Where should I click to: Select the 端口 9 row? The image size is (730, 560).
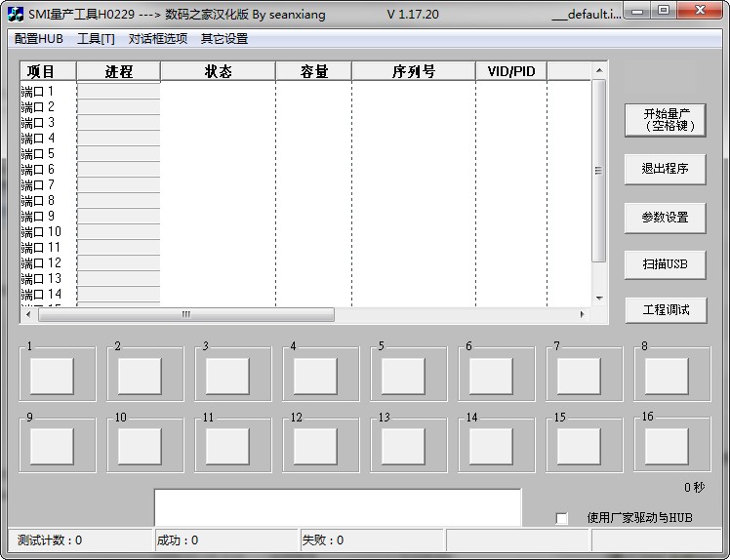305,216
